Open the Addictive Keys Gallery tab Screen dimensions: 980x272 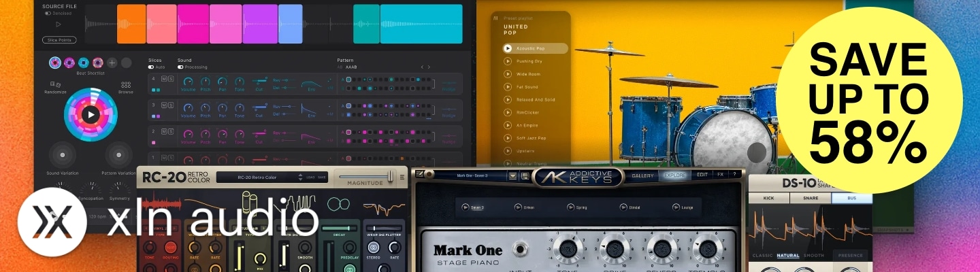(642, 175)
